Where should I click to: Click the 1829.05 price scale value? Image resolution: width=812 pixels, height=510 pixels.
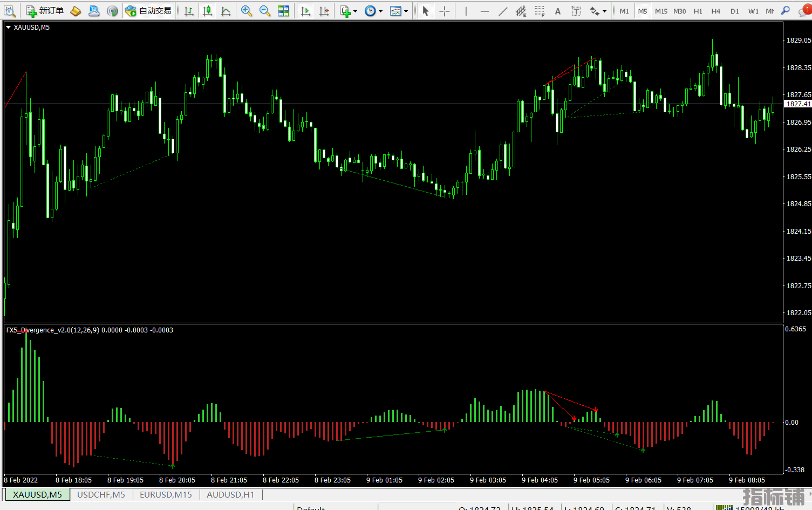(799, 40)
